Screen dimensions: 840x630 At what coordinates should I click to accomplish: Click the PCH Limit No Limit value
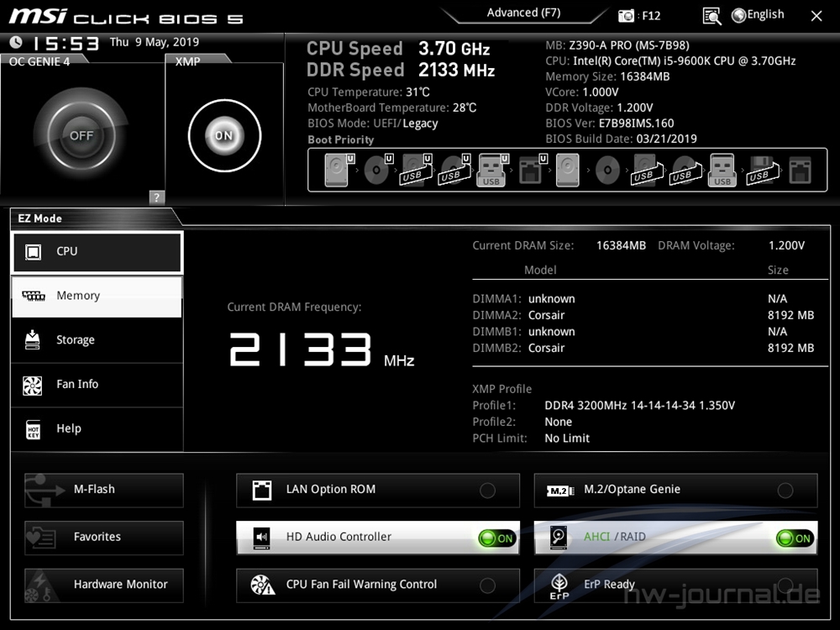(567, 438)
